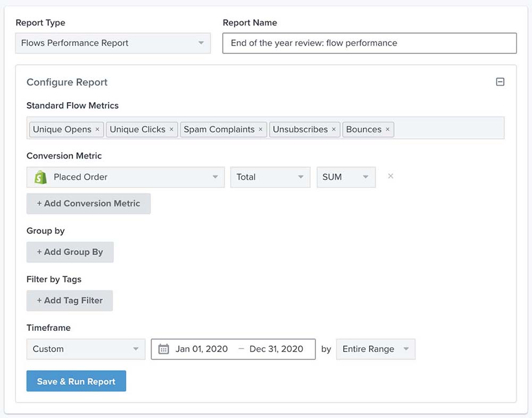Click the Report Name text field

369,43
